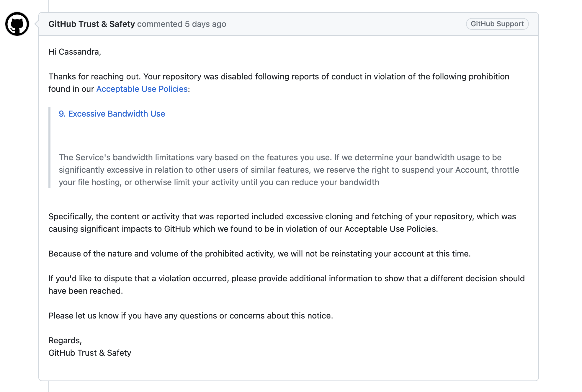Click the 'Regards,' line

tap(65, 340)
